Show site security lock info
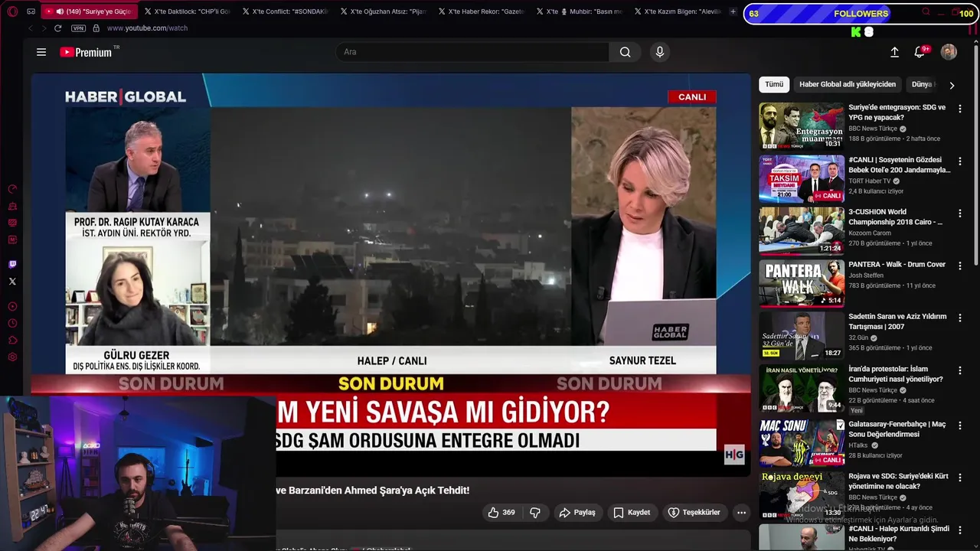The height and width of the screenshot is (551, 980). 96,28
